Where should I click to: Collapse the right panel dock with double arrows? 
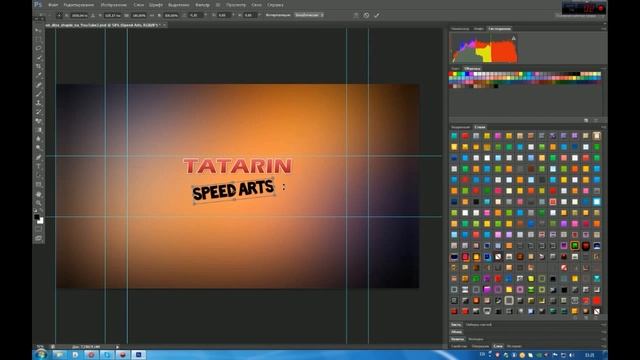pos(604,23)
